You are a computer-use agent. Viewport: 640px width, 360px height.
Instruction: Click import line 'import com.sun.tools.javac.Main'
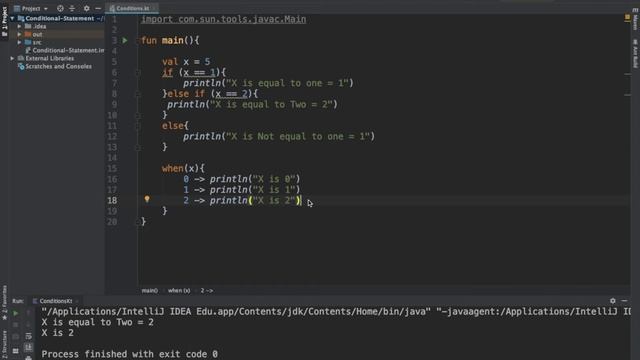click(x=223, y=19)
